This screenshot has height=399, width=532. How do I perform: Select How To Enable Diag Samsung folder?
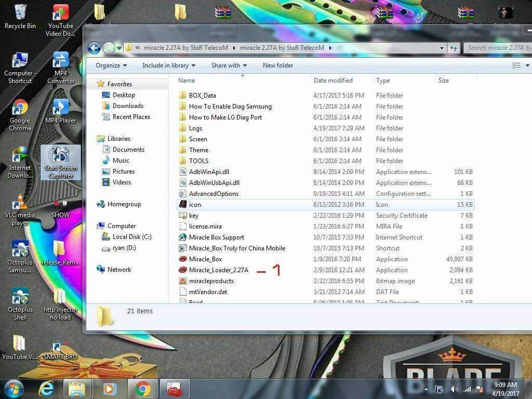230,106
